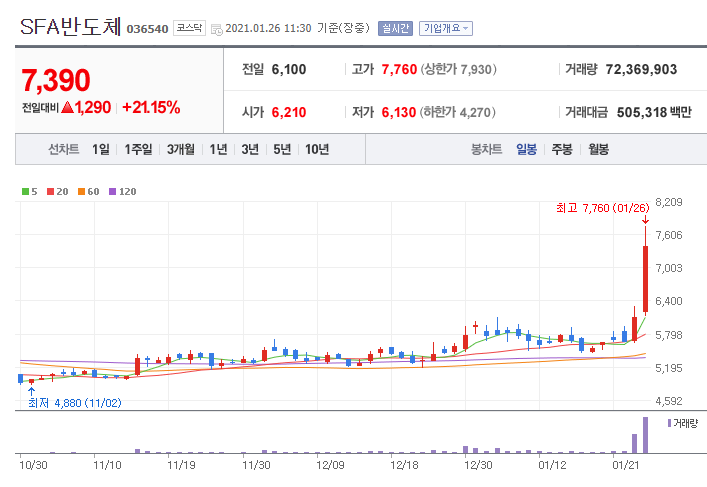
Task: Click the SFA반도체 stock name heading
Action: click(71, 27)
